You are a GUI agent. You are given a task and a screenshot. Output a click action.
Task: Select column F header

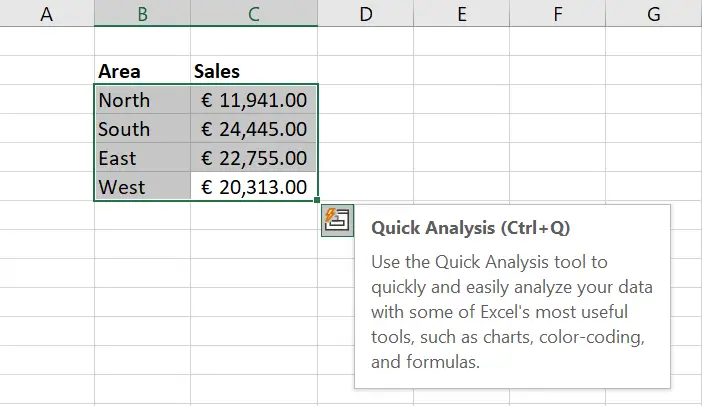click(557, 13)
